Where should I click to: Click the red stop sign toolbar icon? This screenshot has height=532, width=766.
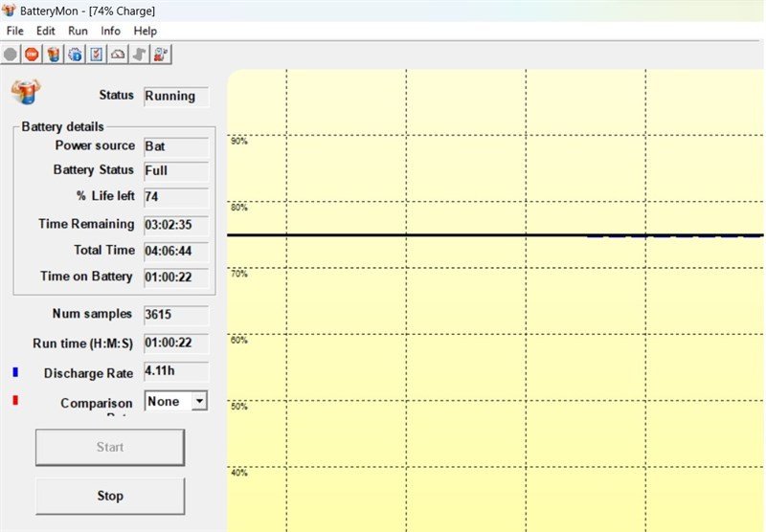pyautogui.click(x=32, y=55)
